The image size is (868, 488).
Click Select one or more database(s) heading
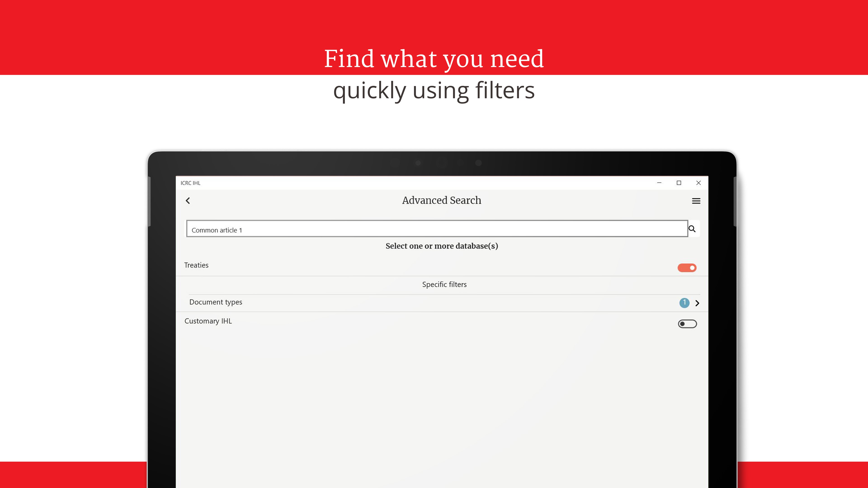point(441,246)
